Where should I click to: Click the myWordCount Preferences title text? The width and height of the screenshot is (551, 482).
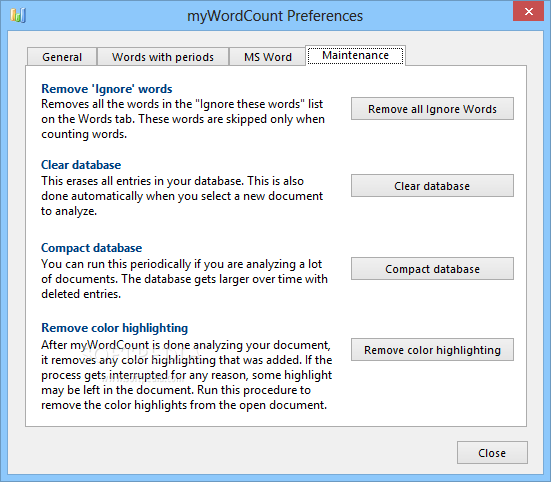click(x=275, y=16)
